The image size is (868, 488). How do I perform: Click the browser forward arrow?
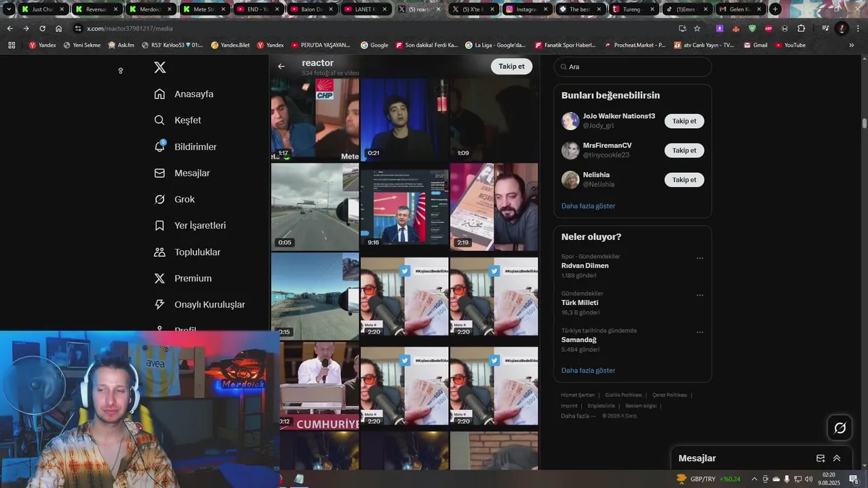coord(26,28)
